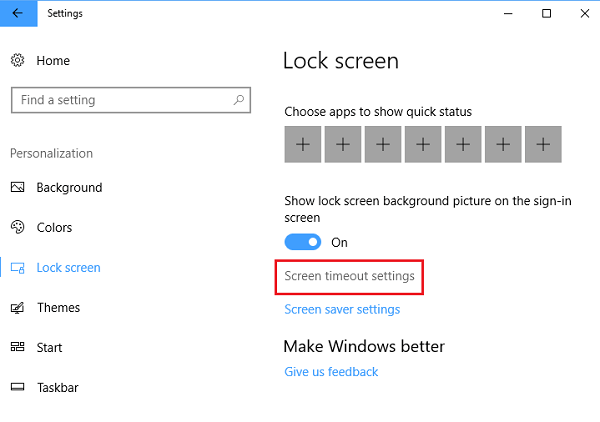This screenshot has width=600, height=422.
Task: Click the Home gear icon
Action: 18,61
